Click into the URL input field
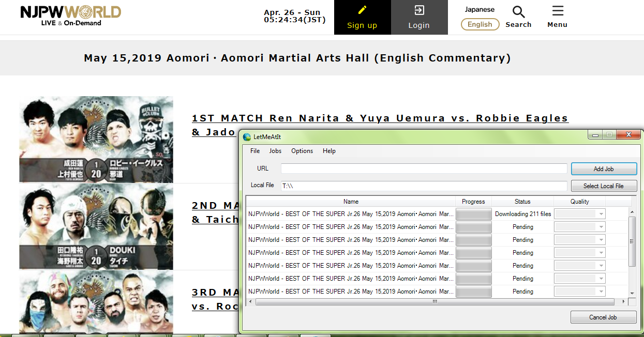Viewport: 644px width, 337px height. tap(424, 169)
